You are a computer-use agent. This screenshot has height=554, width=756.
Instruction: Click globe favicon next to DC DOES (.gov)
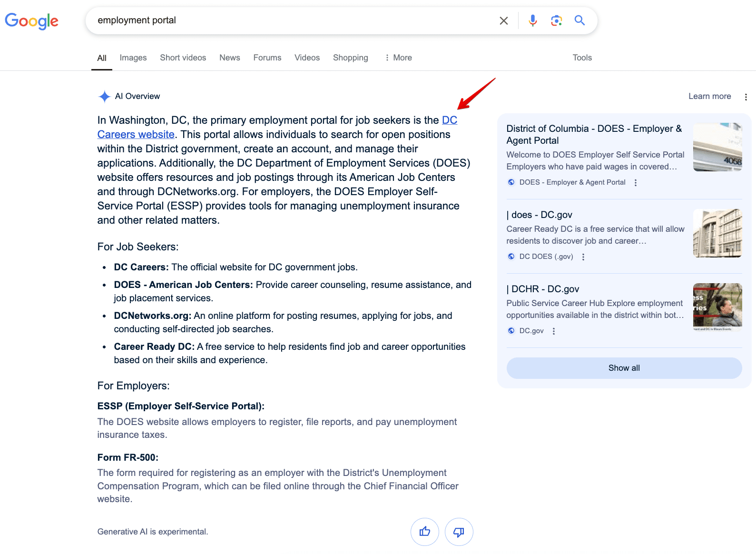tap(511, 257)
